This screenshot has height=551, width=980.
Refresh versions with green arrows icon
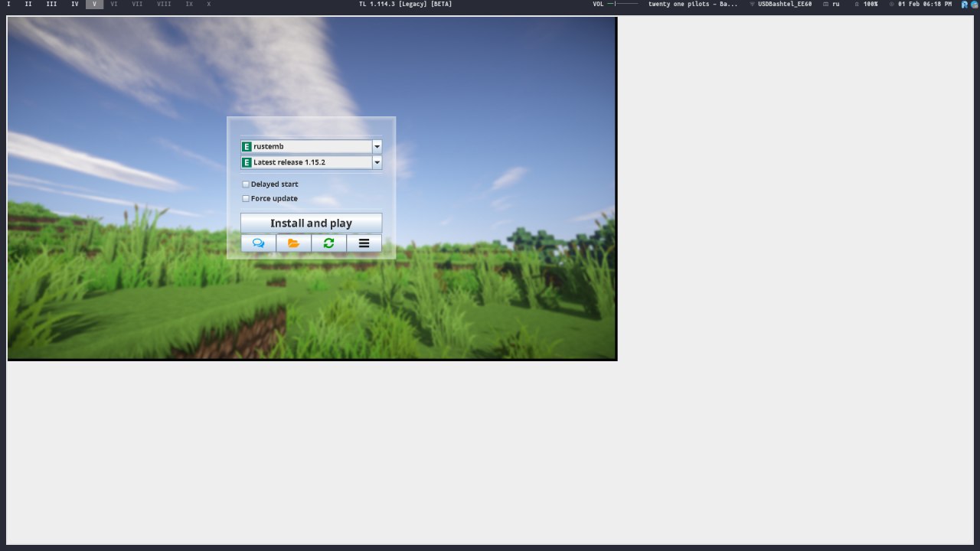click(328, 243)
